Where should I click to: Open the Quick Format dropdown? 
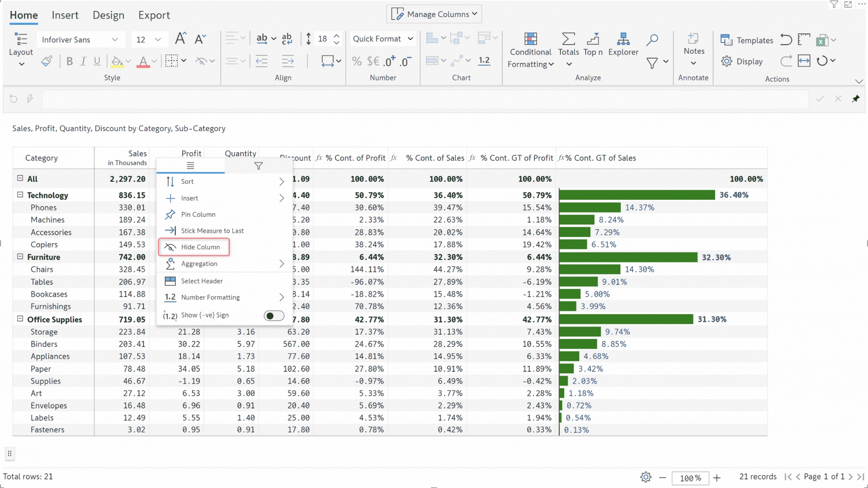pyautogui.click(x=382, y=39)
